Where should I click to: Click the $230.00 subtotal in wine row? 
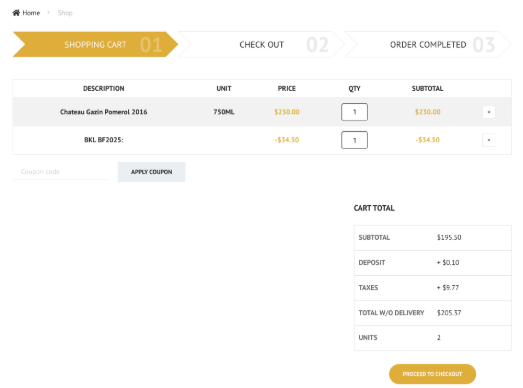pyautogui.click(x=428, y=112)
